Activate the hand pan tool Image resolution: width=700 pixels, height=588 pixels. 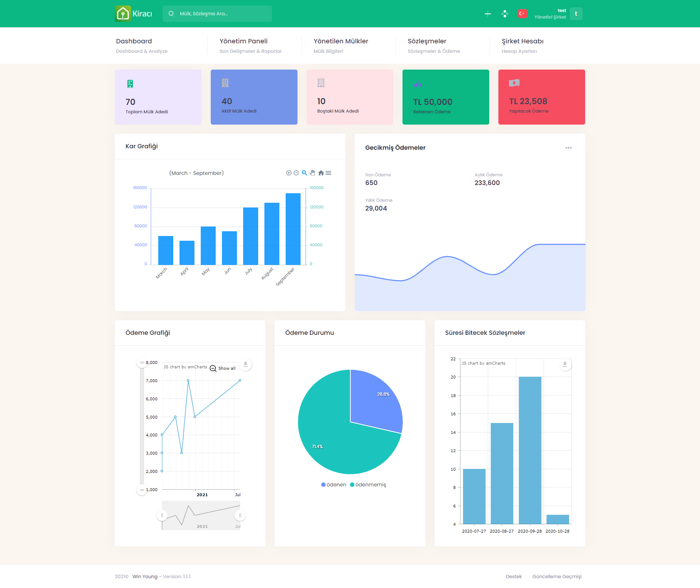[x=312, y=173]
